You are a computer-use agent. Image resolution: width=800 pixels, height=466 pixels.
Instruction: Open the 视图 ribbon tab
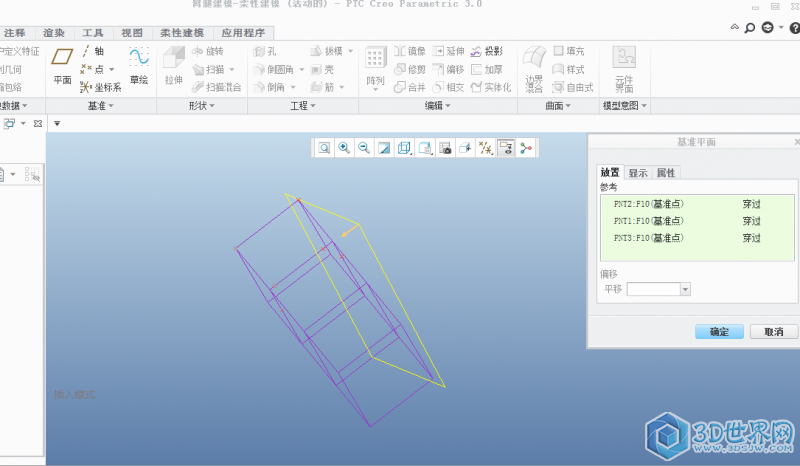point(132,33)
